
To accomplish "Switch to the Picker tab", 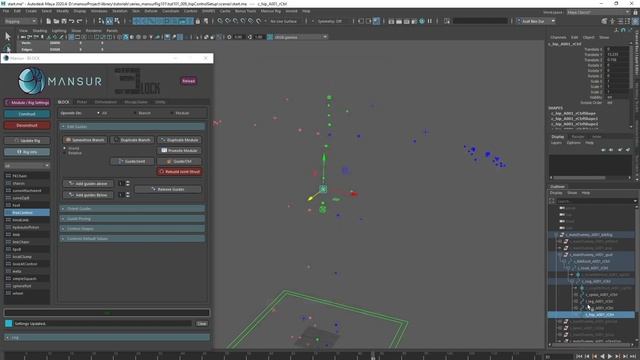I will (x=82, y=102).
